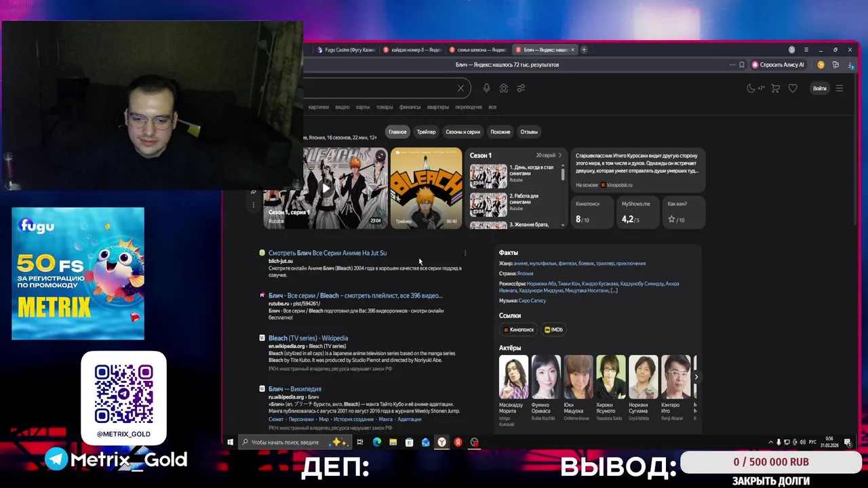This screenshot has width=868, height=488.
Task: Open the shopping cart icon
Action: coord(776,88)
